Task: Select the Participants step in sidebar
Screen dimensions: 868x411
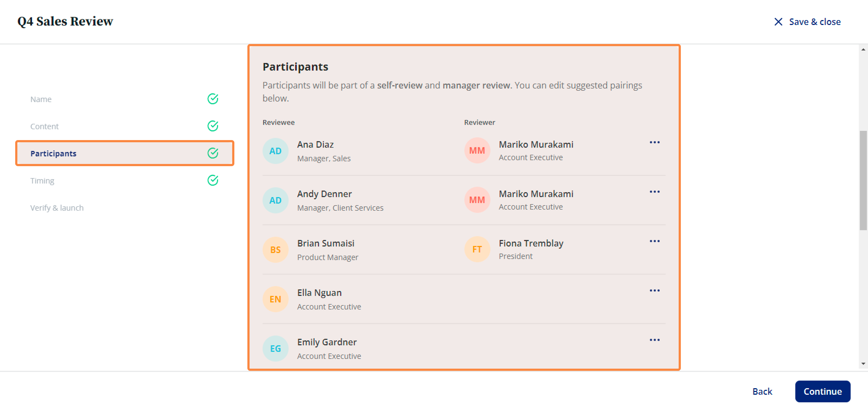Action: click(x=124, y=153)
